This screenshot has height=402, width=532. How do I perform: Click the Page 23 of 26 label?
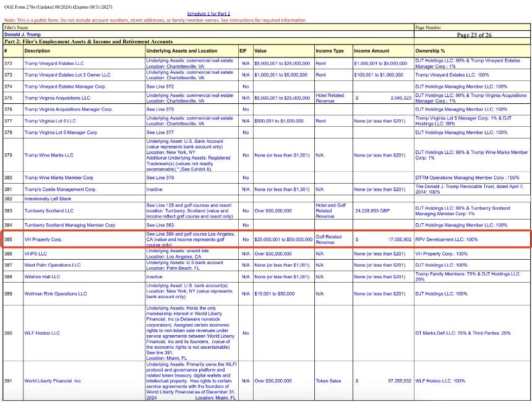[474, 35]
